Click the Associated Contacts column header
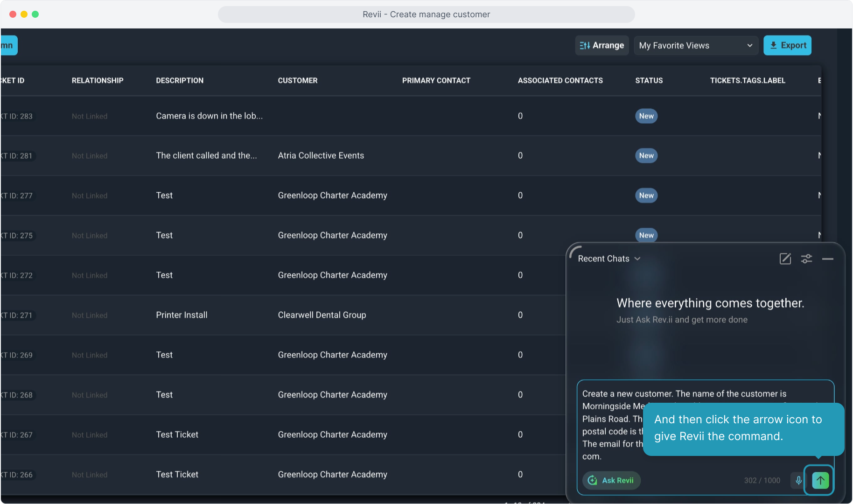The width and height of the screenshot is (853, 504). click(560, 80)
